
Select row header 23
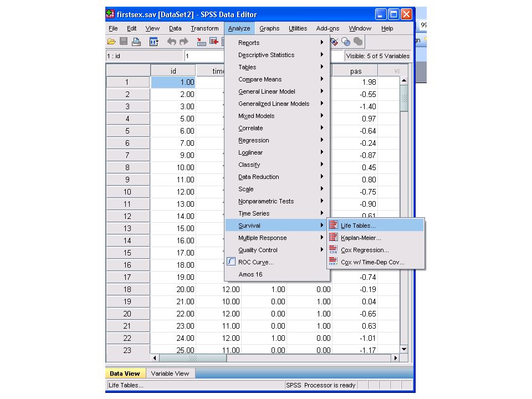[128, 350]
